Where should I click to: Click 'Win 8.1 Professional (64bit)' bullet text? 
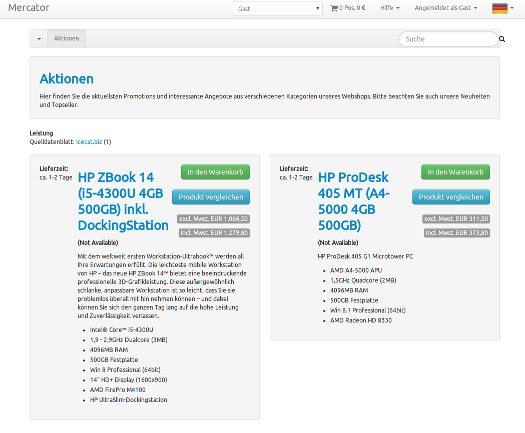tap(368, 310)
